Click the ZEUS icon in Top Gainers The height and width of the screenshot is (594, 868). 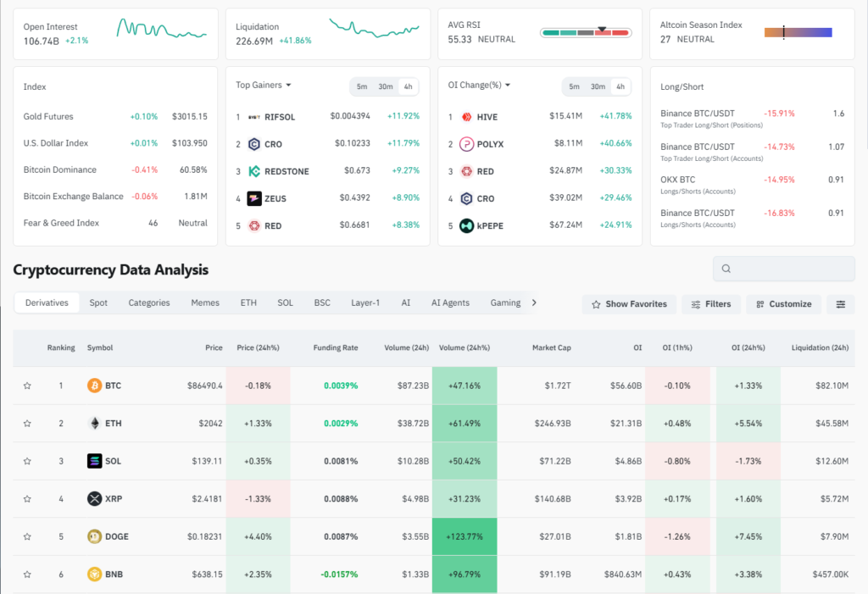tap(254, 199)
